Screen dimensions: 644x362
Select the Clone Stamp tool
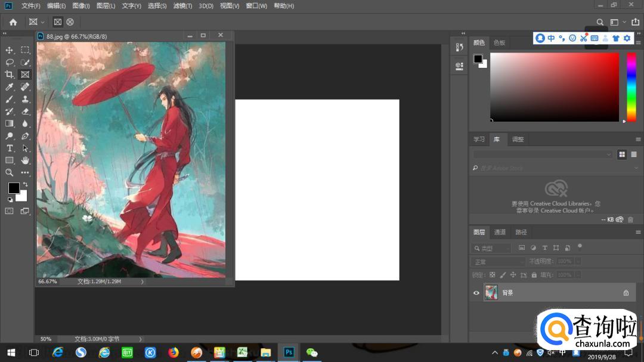click(x=25, y=99)
